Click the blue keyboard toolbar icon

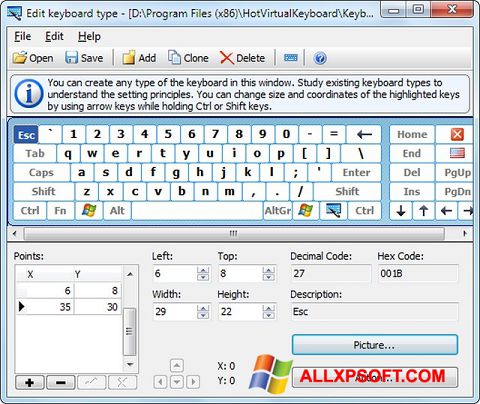point(291,58)
